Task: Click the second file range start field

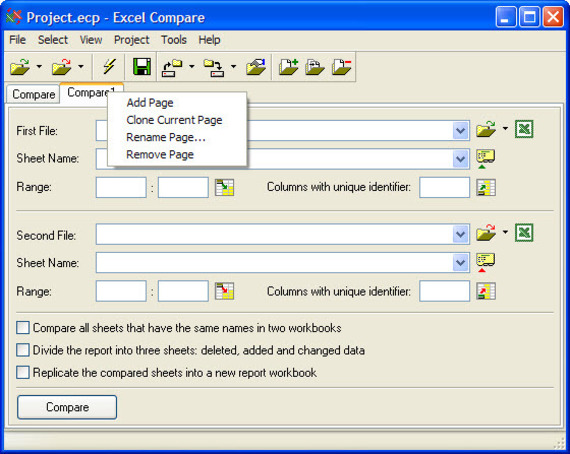Action: pos(121,291)
